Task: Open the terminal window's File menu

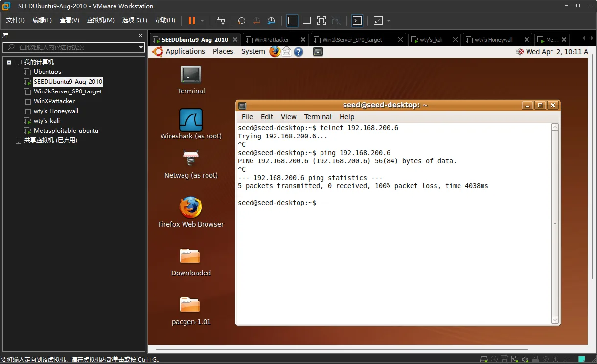Action: click(247, 117)
